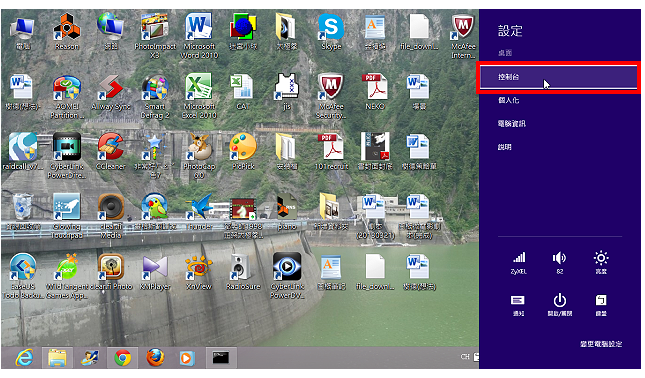The image size is (645, 378).
Task: Select the Microsoft Excel 2010 shortcut
Action: click(x=199, y=96)
